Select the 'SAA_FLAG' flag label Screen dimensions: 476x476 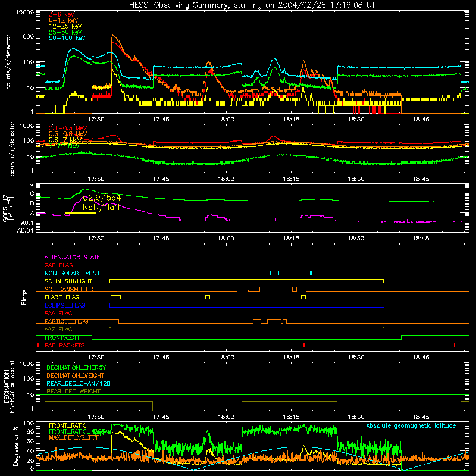tap(58, 313)
